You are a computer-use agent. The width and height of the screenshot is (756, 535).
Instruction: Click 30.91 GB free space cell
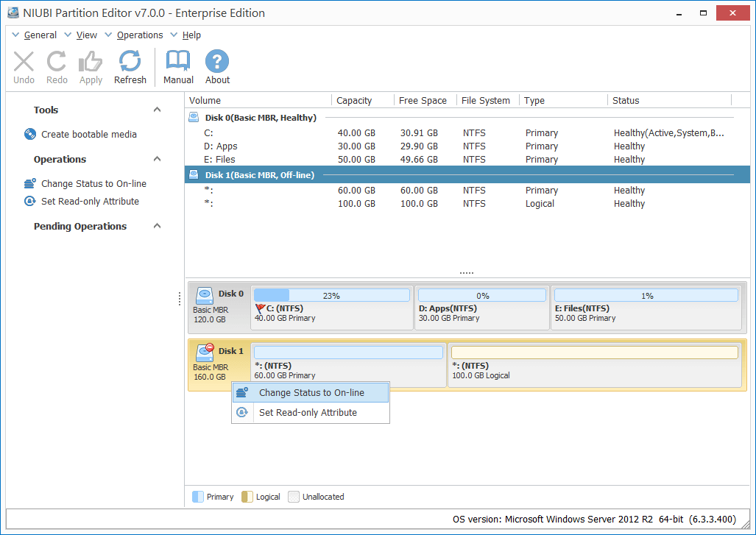pyautogui.click(x=419, y=132)
